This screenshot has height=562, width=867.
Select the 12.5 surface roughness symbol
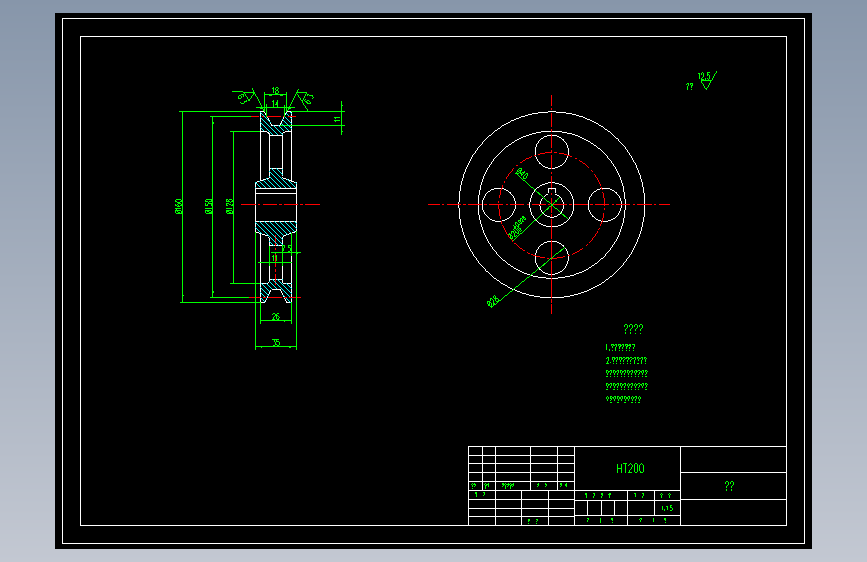(707, 80)
